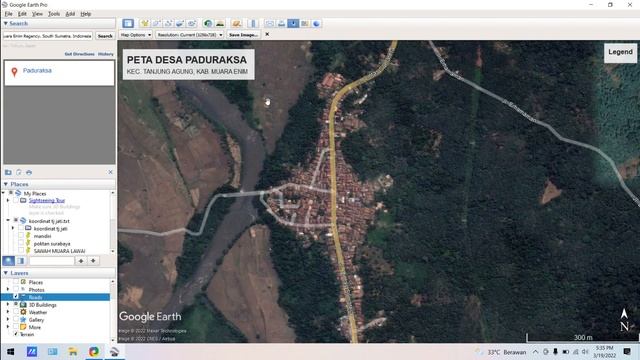640x360 pixels.
Task: Select the Add Path tool
Action: click(168, 23)
